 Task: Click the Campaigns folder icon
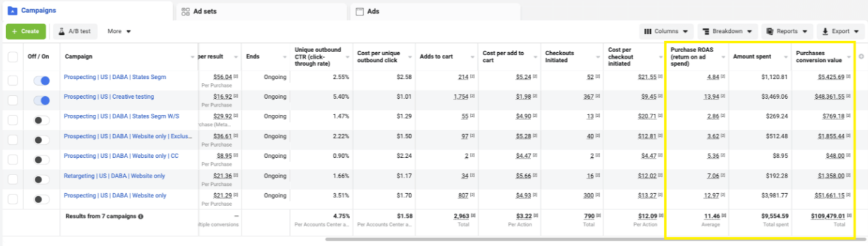pos(12,11)
